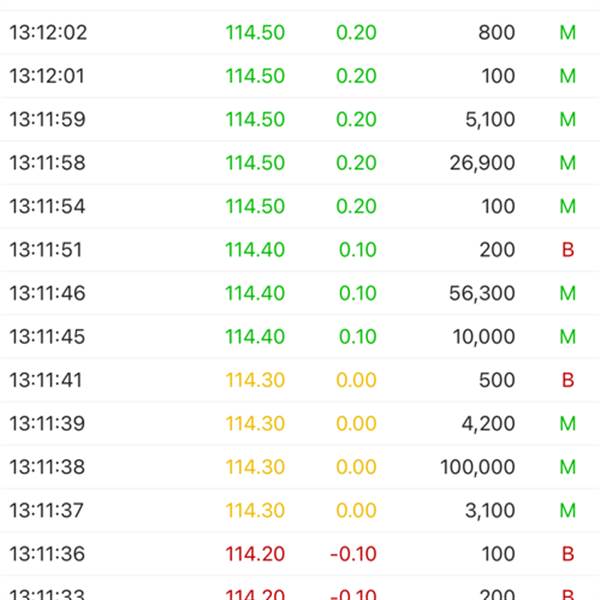Image resolution: width=600 pixels, height=600 pixels.
Task: Select the 13:11:54 trade row
Action: [x=300, y=206]
